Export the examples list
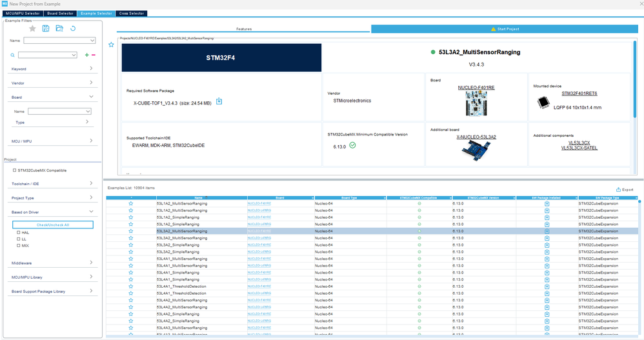The height and width of the screenshot is (340, 644). [625, 189]
